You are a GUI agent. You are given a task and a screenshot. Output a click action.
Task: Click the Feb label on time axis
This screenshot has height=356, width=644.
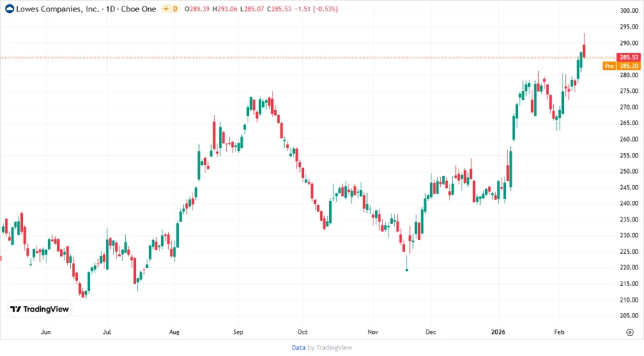(559, 332)
